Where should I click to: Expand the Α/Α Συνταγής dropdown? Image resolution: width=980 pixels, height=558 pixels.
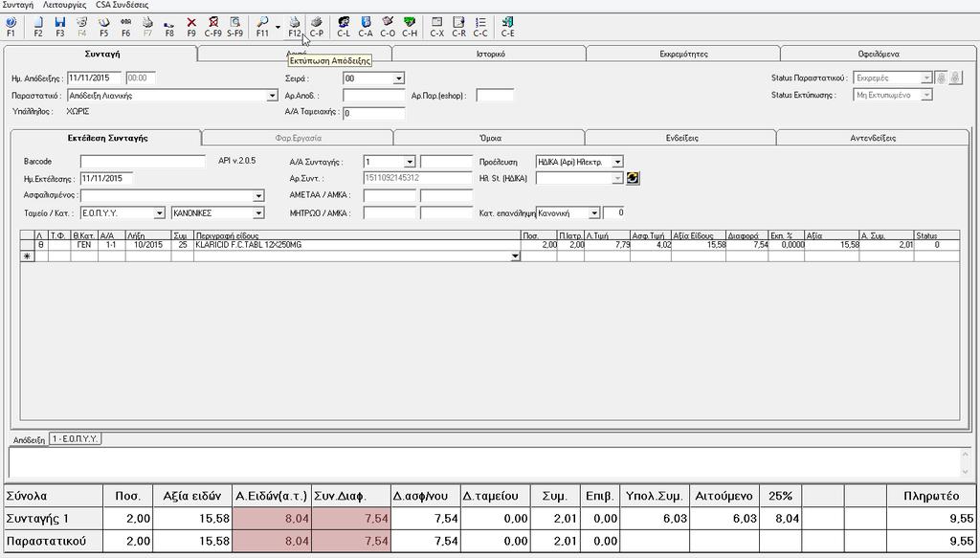(410, 162)
